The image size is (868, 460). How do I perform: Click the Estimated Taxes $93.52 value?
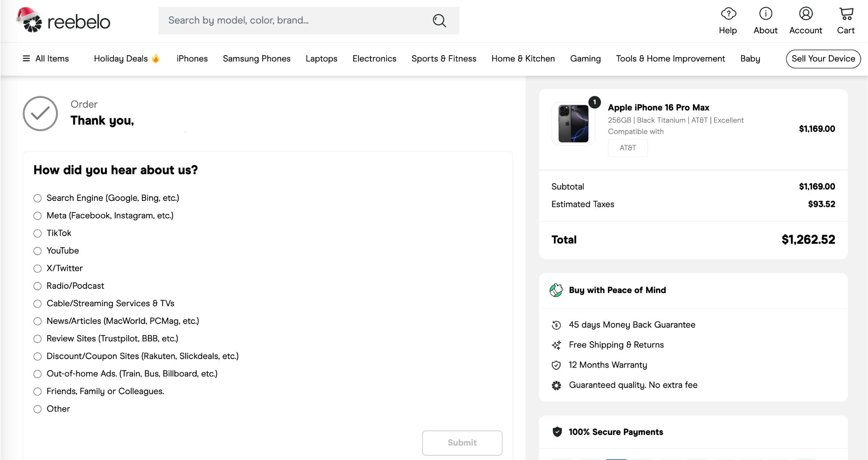click(821, 204)
